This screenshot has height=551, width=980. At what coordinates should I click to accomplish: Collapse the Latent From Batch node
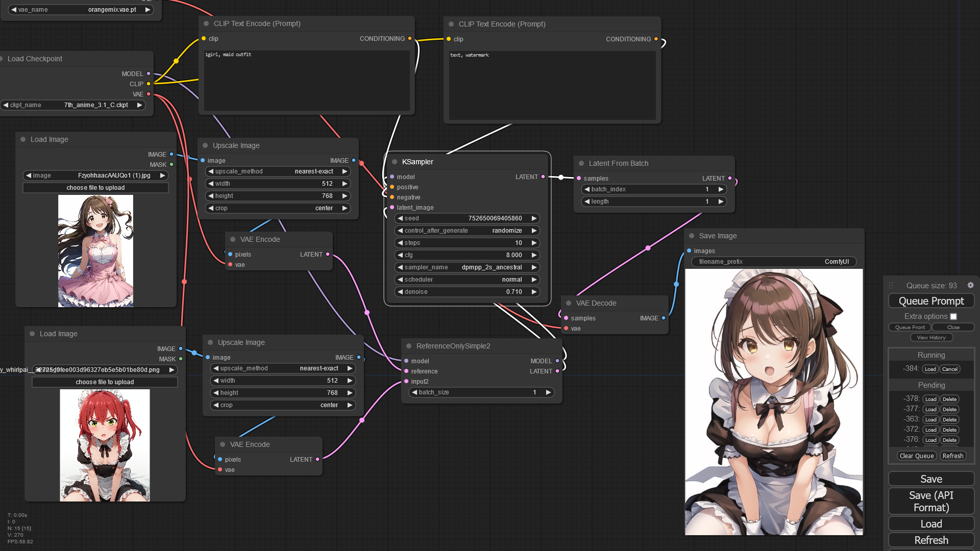point(581,163)
